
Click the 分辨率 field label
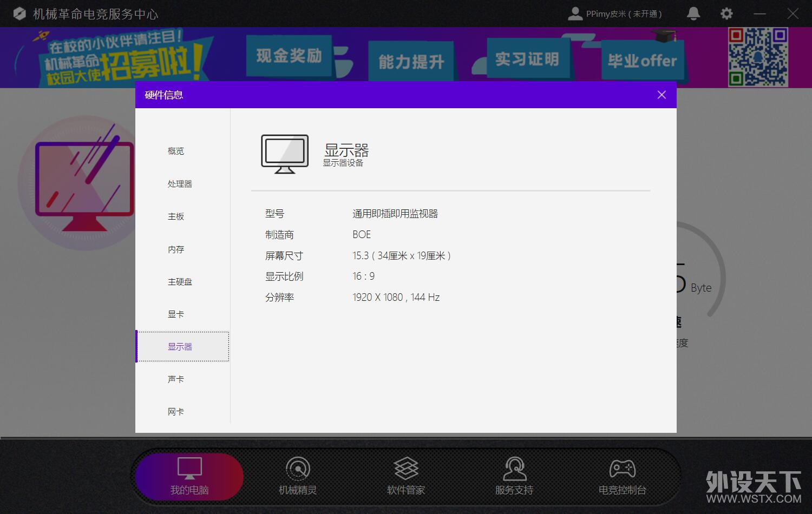[279, 297]
